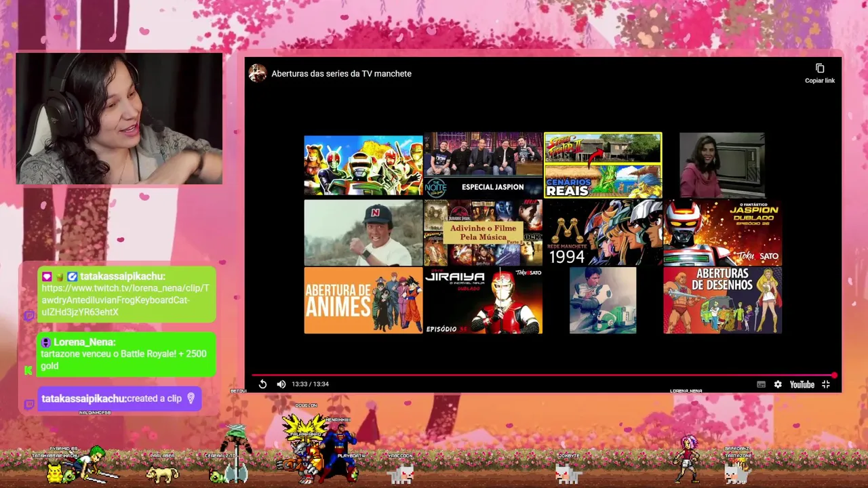Open the channel avatar next to the video title
This screenshot has height=488, width=868.
[258, 73]
